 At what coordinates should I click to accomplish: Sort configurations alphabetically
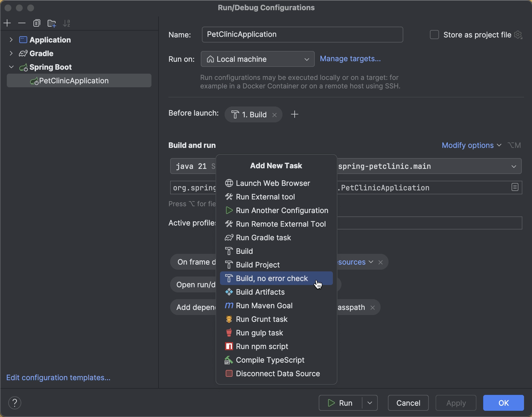(x=67, y=23)
